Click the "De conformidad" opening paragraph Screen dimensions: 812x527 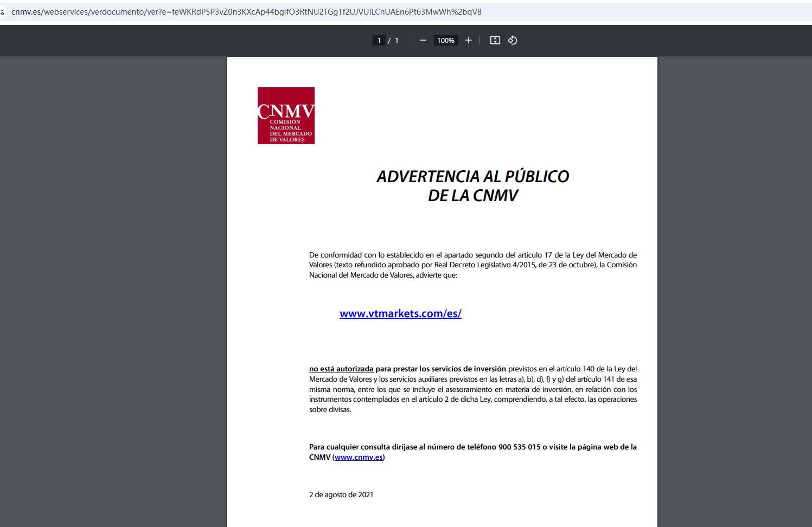472,265
